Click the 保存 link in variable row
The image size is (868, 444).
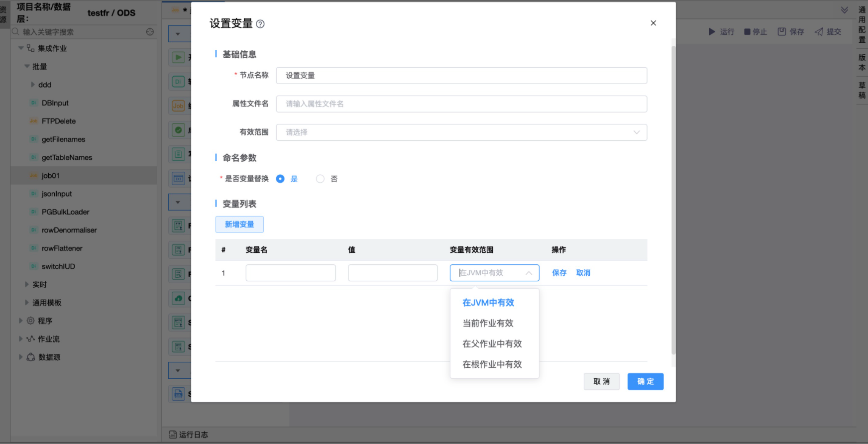pos(559,273)
